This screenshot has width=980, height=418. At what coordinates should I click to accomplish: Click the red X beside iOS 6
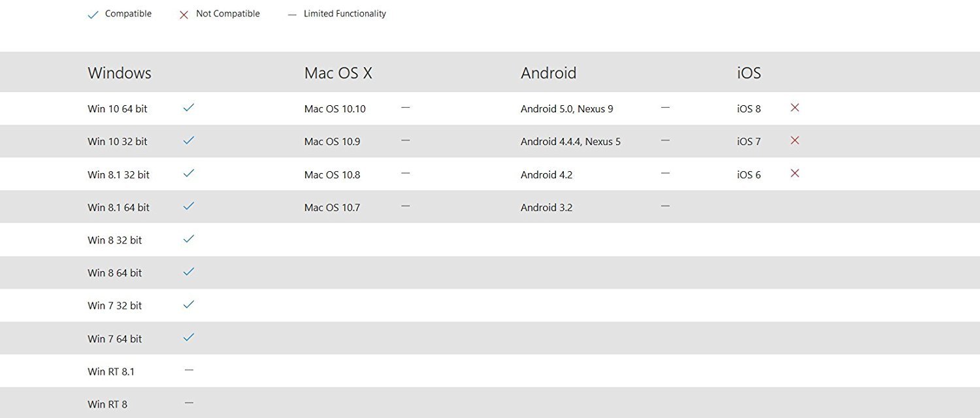(794, 173)
